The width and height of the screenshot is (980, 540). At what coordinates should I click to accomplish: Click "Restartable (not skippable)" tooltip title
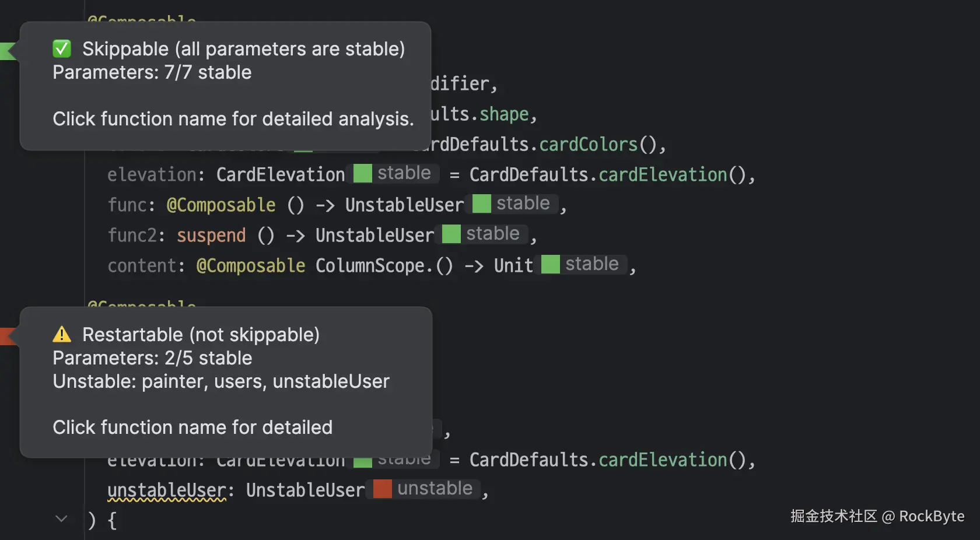201,335
